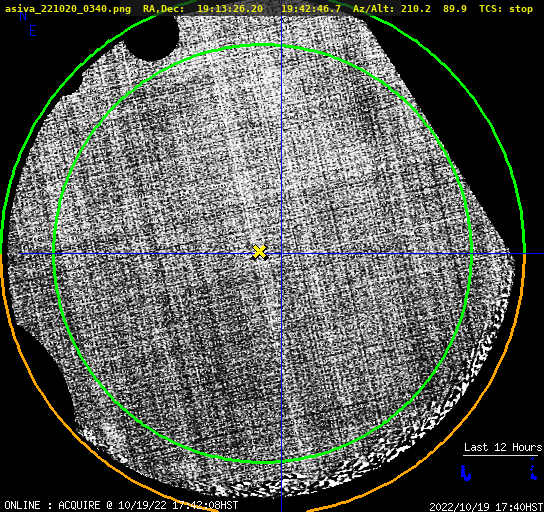This screenshot has width=544, height=512.
Task: Click the left blue data cluster in Last 12 Hours
Action: (x=466, y=473)
